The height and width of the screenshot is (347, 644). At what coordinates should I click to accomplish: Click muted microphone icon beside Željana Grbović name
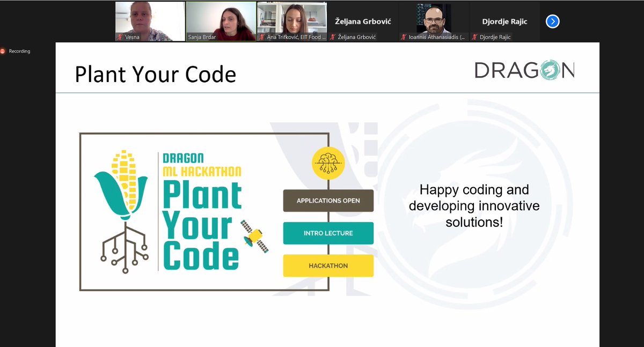click(x=333, y=38)
